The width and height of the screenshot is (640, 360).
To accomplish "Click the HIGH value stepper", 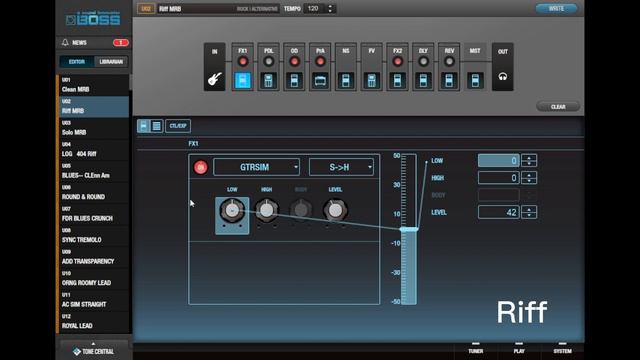I will [529, 178].
